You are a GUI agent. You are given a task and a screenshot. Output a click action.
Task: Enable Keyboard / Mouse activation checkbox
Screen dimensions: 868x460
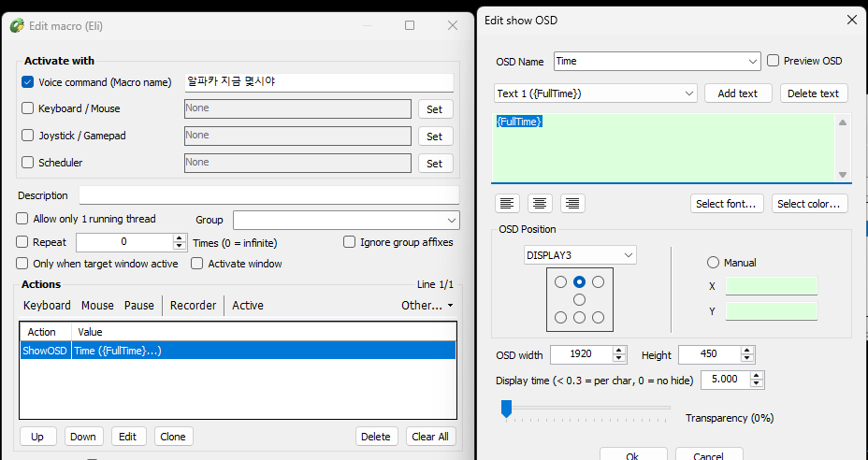(28, 108)
